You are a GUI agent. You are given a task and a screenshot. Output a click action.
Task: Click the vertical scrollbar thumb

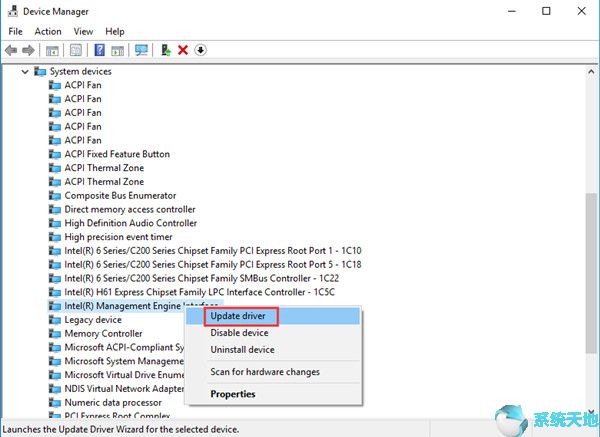pyautogui.click(x=591, y=273)
